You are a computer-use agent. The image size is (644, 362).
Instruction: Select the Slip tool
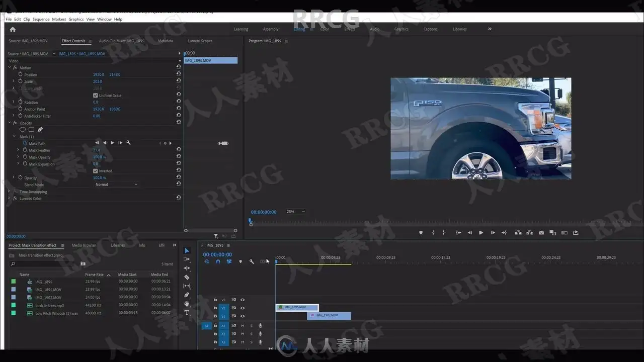point(187,286)
